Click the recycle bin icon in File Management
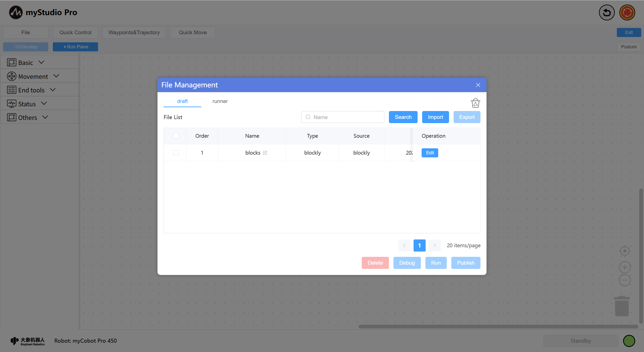 [x=475, y=103]
